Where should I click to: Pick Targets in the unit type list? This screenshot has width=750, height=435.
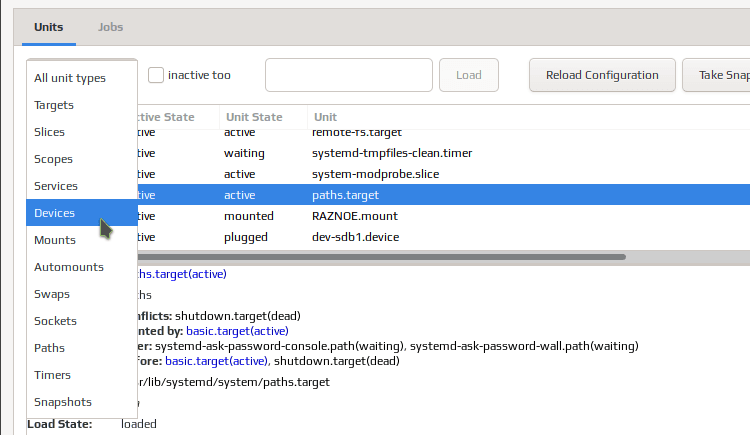click(82, 105)
